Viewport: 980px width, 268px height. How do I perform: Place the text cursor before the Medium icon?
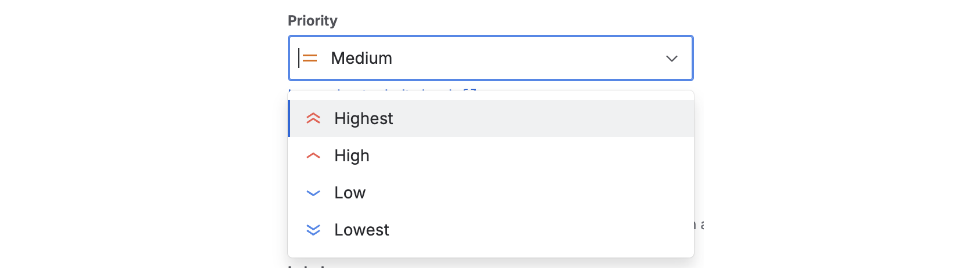(298, 58)
